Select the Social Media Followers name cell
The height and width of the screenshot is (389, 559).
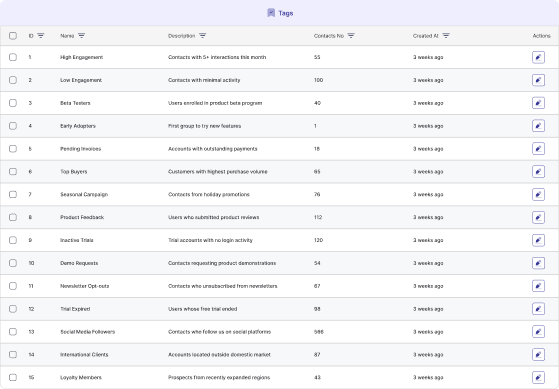point(87,332)
